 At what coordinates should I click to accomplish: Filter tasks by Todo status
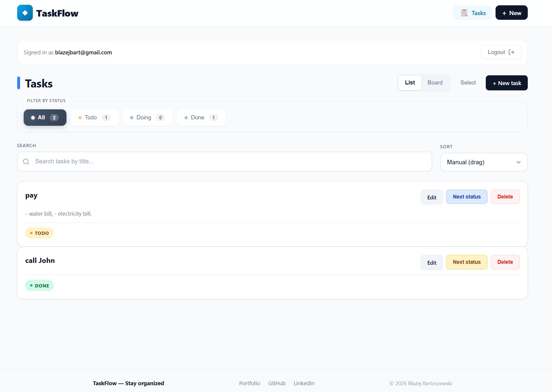pos(94,118)
